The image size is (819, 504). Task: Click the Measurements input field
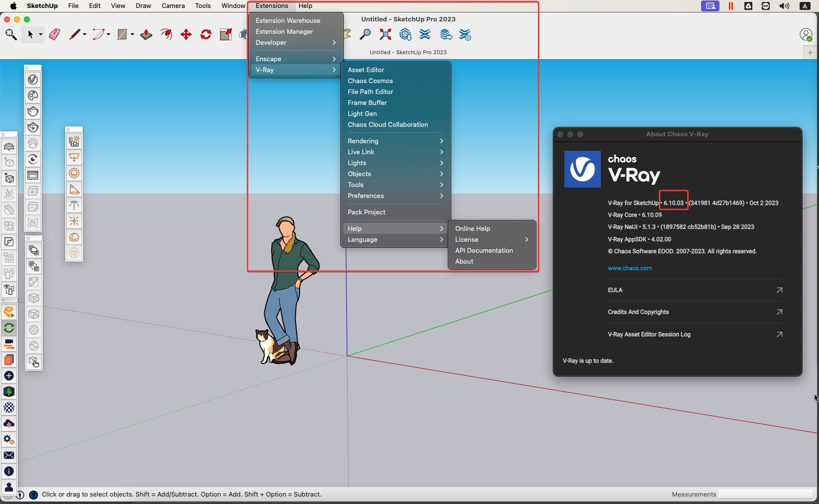[x=765, y=494]
